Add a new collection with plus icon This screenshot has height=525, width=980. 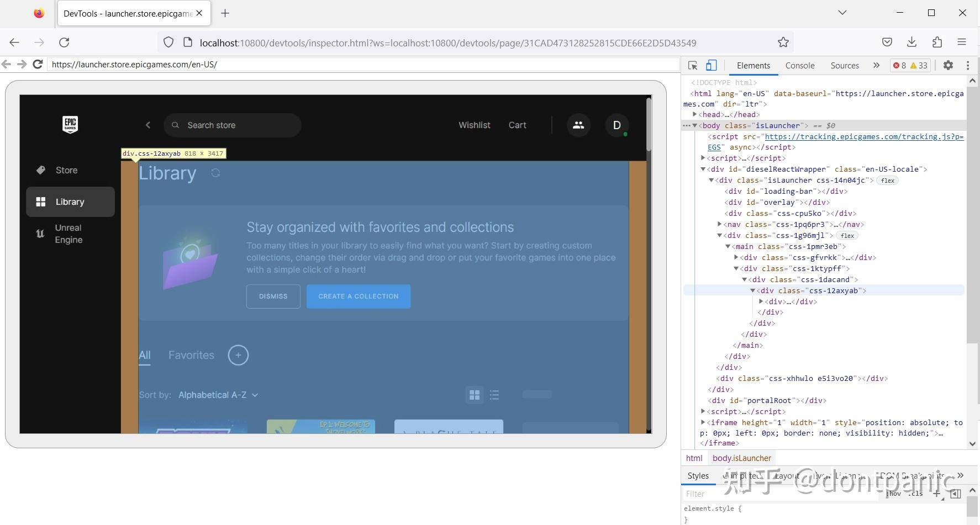[238, 355]
